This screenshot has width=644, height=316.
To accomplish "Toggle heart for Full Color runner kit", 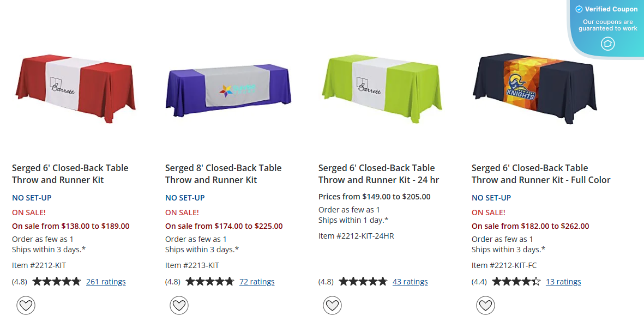I will coord(485,305).
